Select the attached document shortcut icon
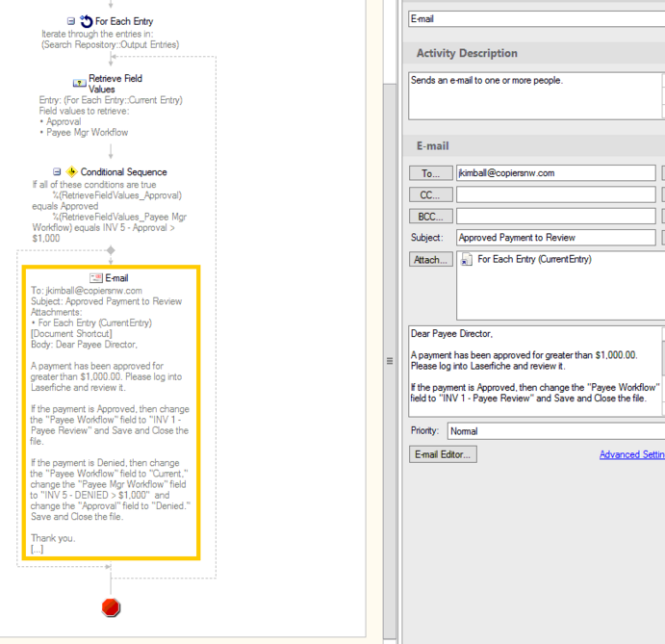Viewport: 665px width, 644px height. click(x=467, y=259)
